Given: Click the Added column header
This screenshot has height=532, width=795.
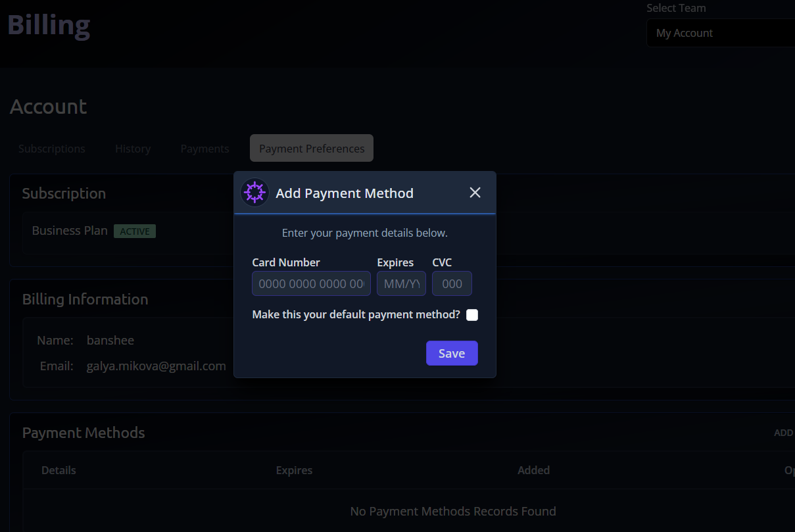Looking at the screenshot, I should click(x=533, y=470).
